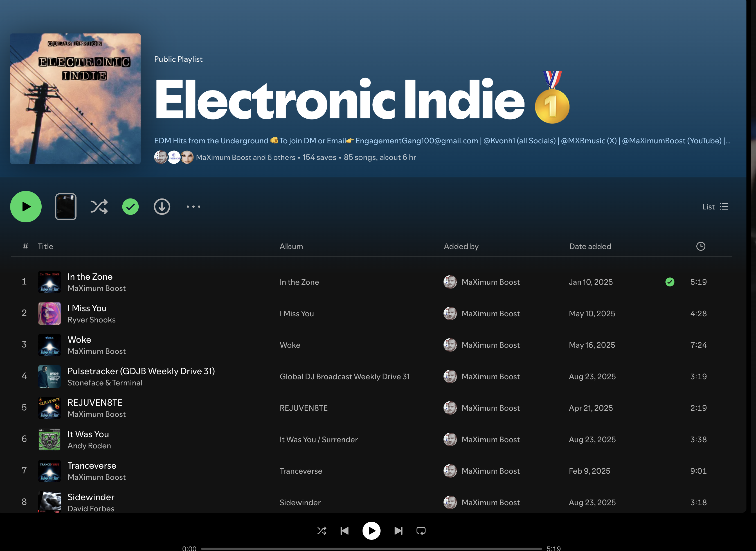Go to the previous track in the player bar
Screen dimensions: 756x551
345,531
